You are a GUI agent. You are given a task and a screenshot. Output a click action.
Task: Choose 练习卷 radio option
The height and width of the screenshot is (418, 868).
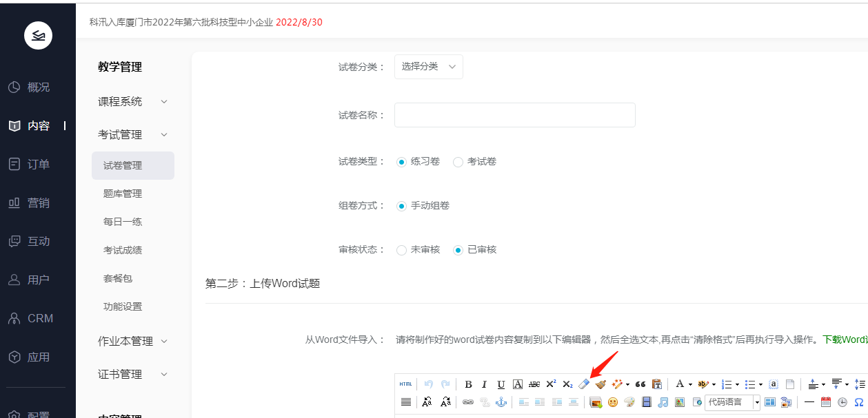click(401, 162)
